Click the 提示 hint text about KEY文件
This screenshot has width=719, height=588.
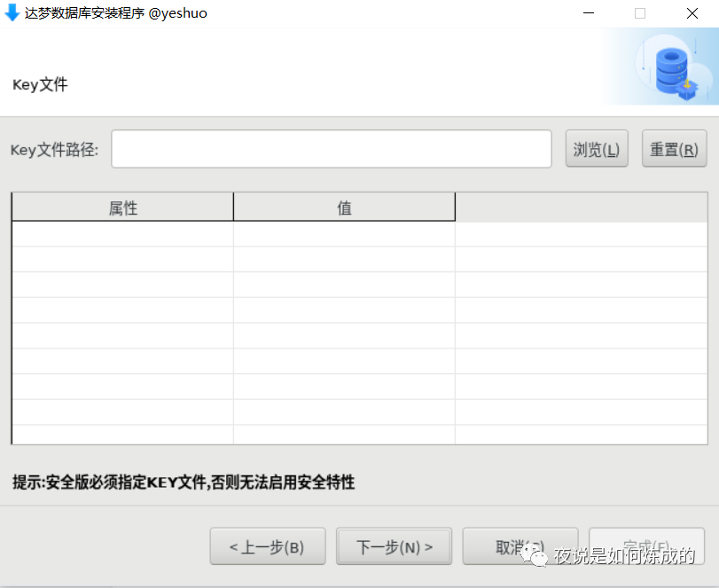point(184,482)
